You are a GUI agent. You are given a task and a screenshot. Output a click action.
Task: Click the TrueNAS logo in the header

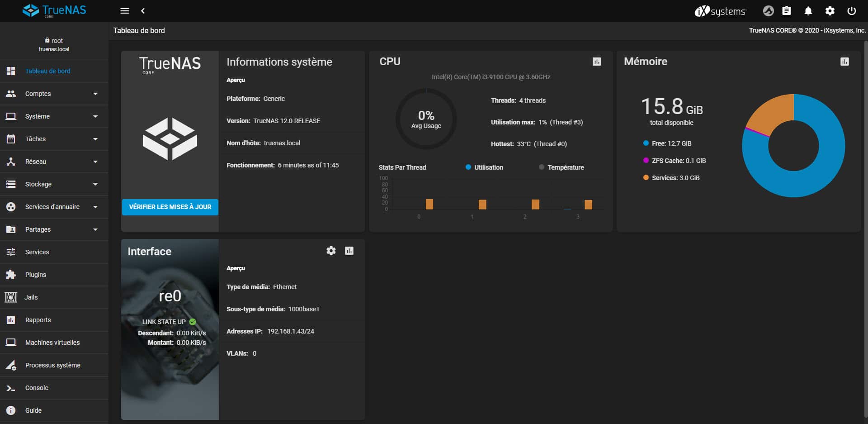(x=54, y=10)
